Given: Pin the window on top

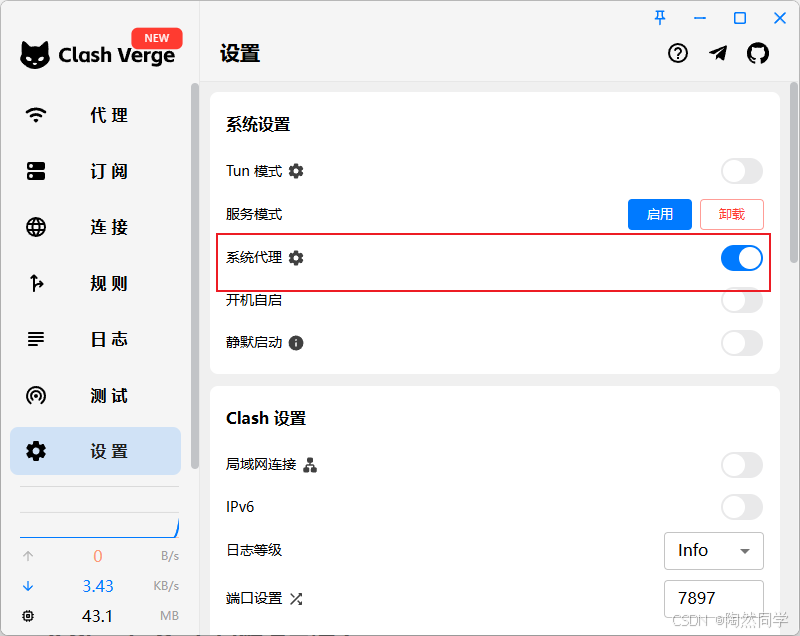Looking at the screenshot, I should [x=660, y=18].
